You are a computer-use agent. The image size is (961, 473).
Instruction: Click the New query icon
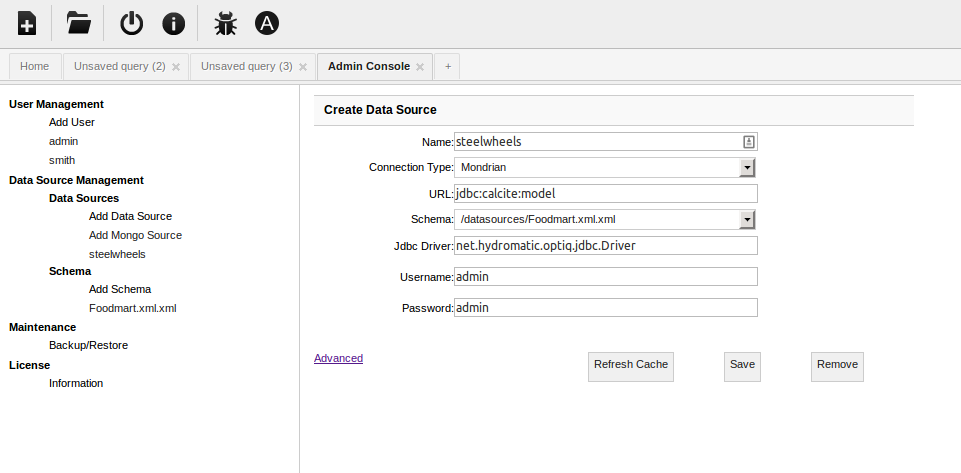tap(27, 24)
